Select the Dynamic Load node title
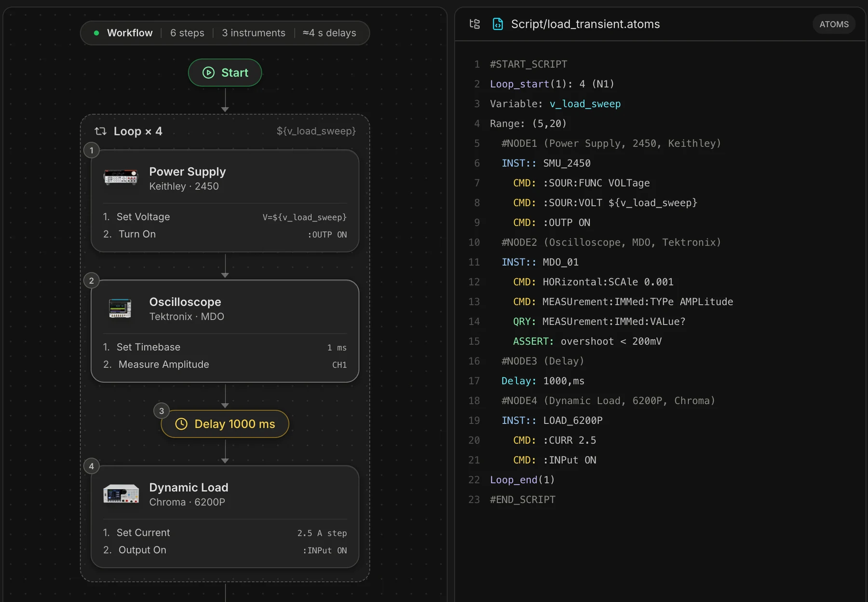868x602 pixels. [x=189, y=488]
